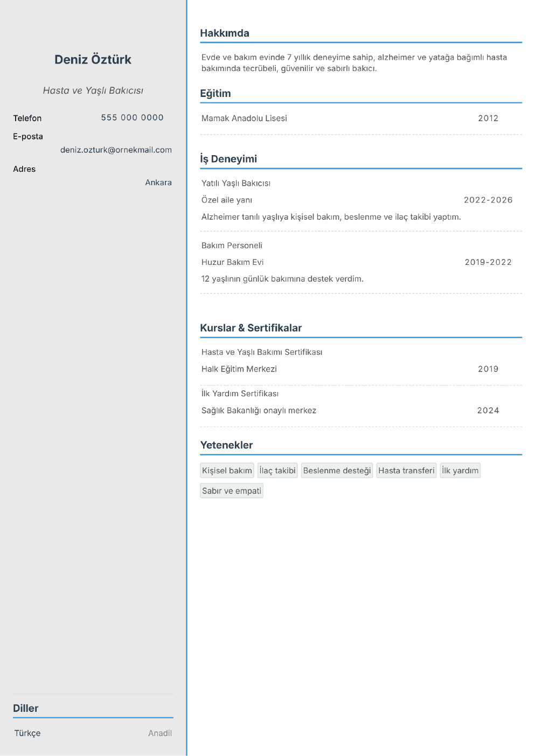Click the provider Halk Eğitim Merkezi
This screenshot has height=756, width=535.
[239, 369]
